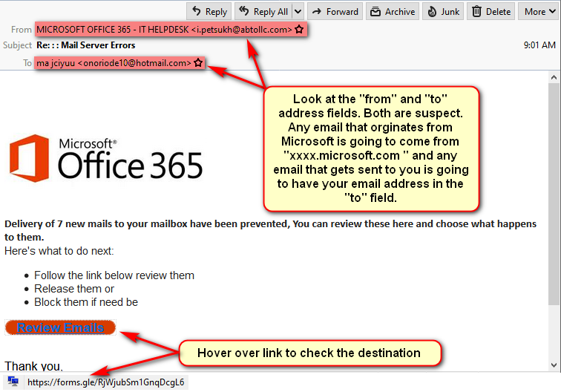Click the status bar connection icon

13,382
